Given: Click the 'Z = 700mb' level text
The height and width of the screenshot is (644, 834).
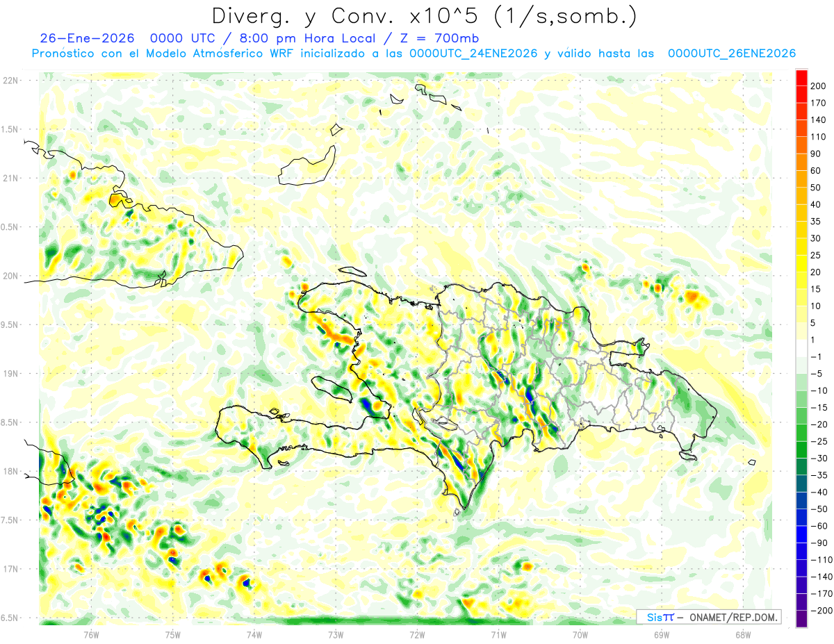Looking at the screenshot, I should tap(440, 38).
